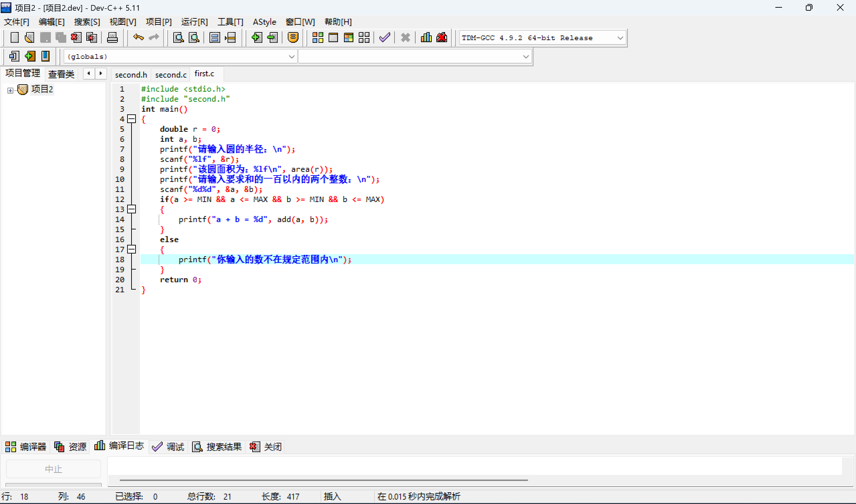This screenshot has height=504, width=856.
Task: Click the Compile and Run icon
Action: click(348, 37)
